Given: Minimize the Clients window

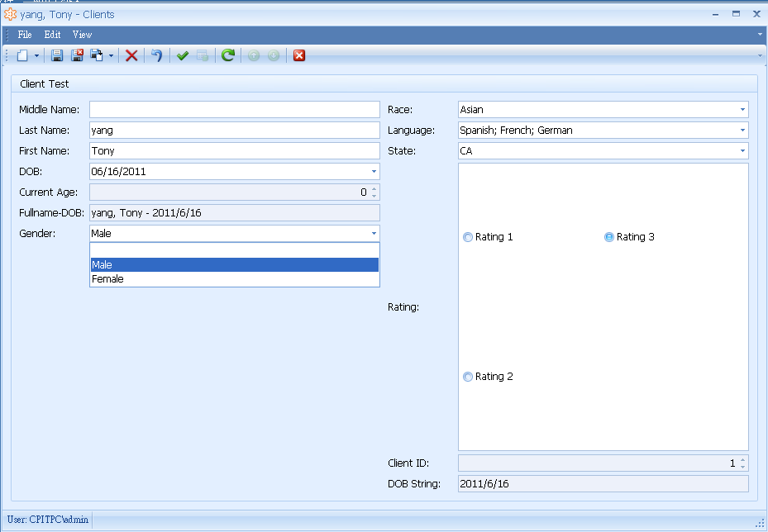Looking at the screenshot, I should click(x=716, y=15).
